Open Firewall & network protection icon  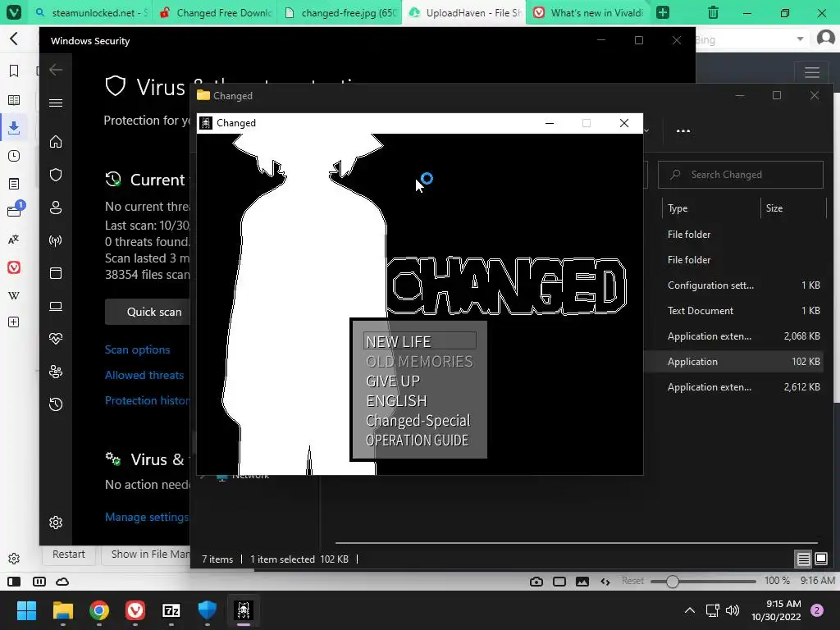56,240
